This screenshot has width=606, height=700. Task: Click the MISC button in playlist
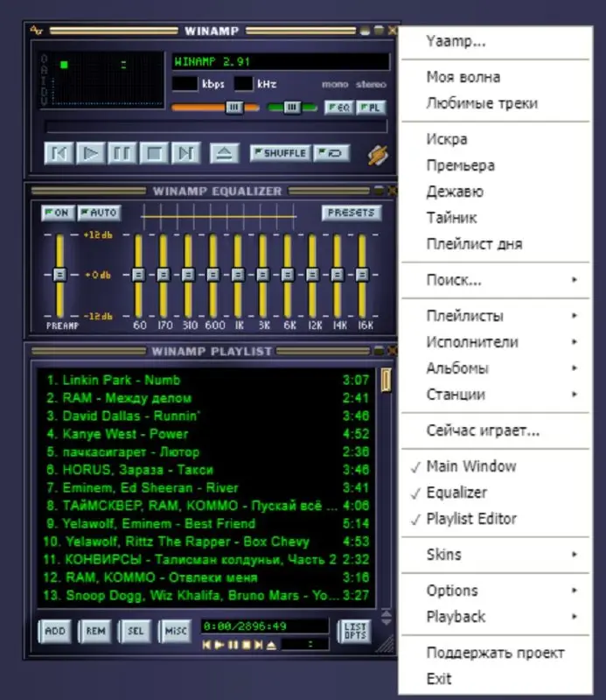(176, 631)
